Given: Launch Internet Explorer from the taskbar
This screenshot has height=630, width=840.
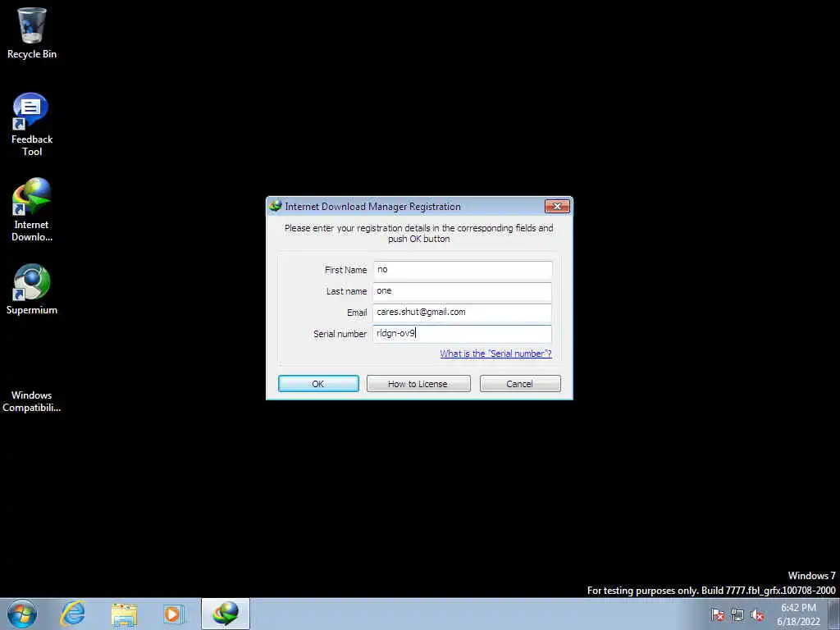Looking at the screenshot, I should [x=73, y=614].
